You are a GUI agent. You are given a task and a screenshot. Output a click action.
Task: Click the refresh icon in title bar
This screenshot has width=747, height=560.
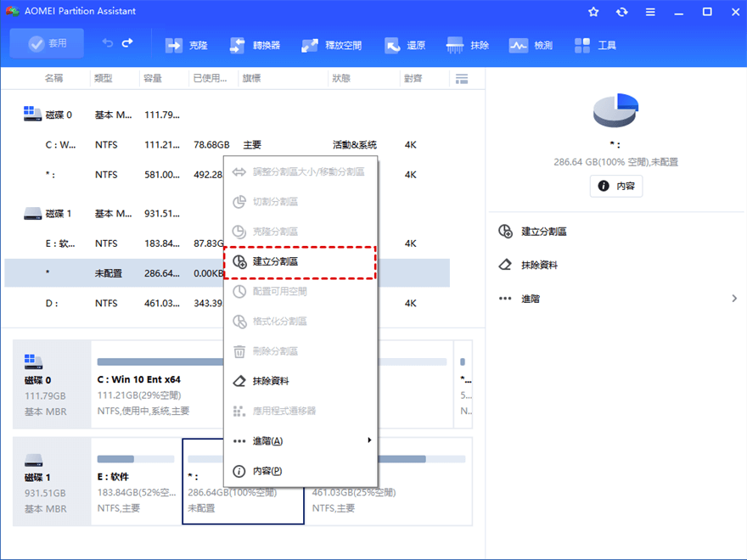[621, 12]
